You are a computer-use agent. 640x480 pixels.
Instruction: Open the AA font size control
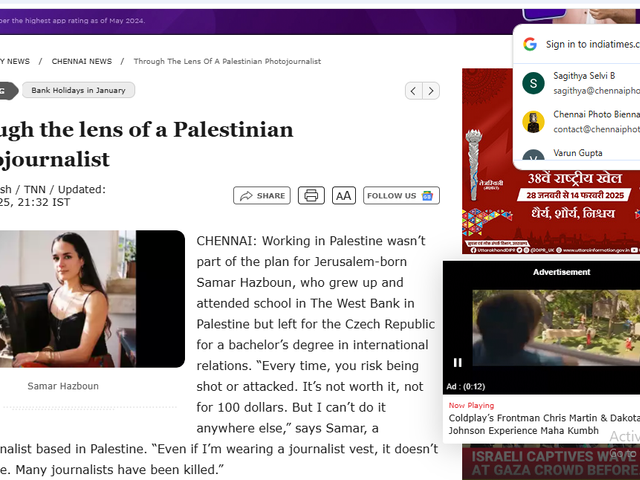coord(343,196)
